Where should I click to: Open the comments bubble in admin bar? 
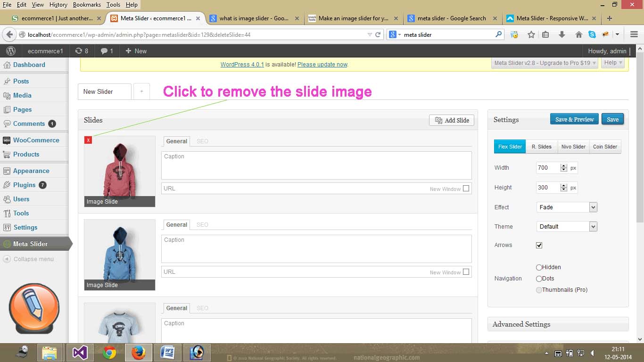click(107, 51)
